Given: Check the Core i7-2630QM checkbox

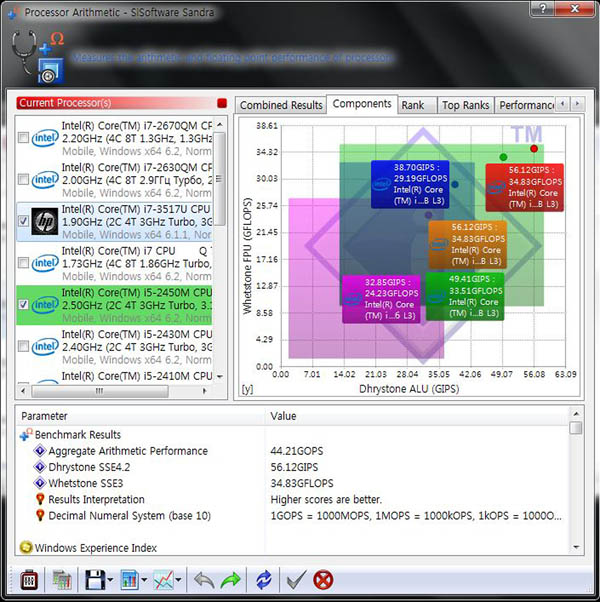Looking at the screenshot, I should pos(23,179).
